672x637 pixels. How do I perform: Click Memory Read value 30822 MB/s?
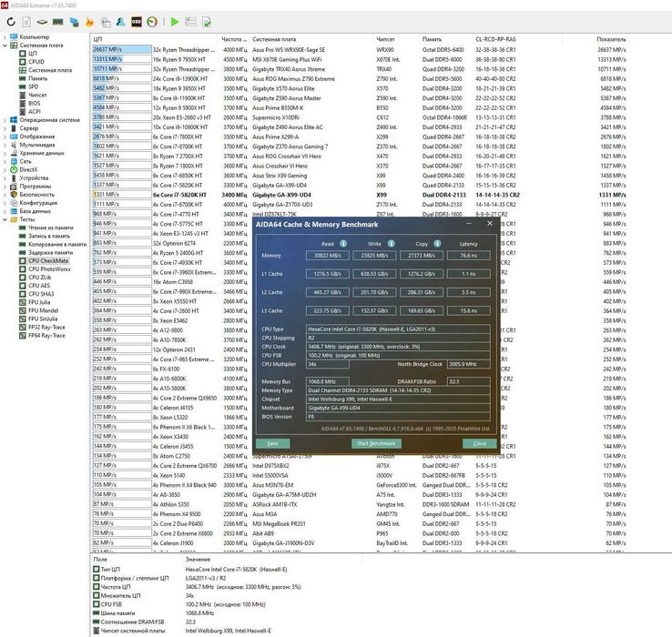coord(328,256)
